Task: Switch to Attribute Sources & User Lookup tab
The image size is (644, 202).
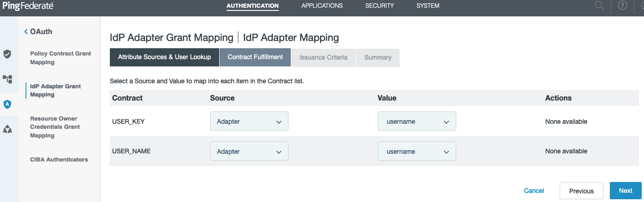Action: point(164,57)
